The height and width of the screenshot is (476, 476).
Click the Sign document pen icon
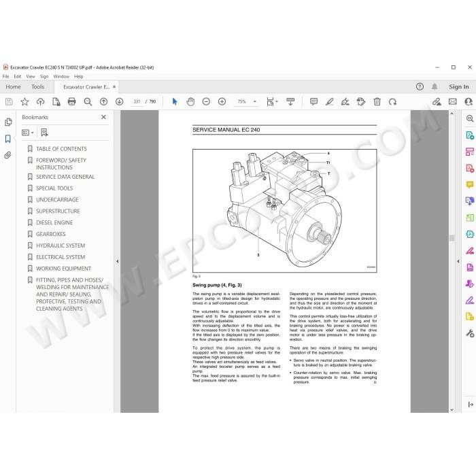[x=345, y=102]
